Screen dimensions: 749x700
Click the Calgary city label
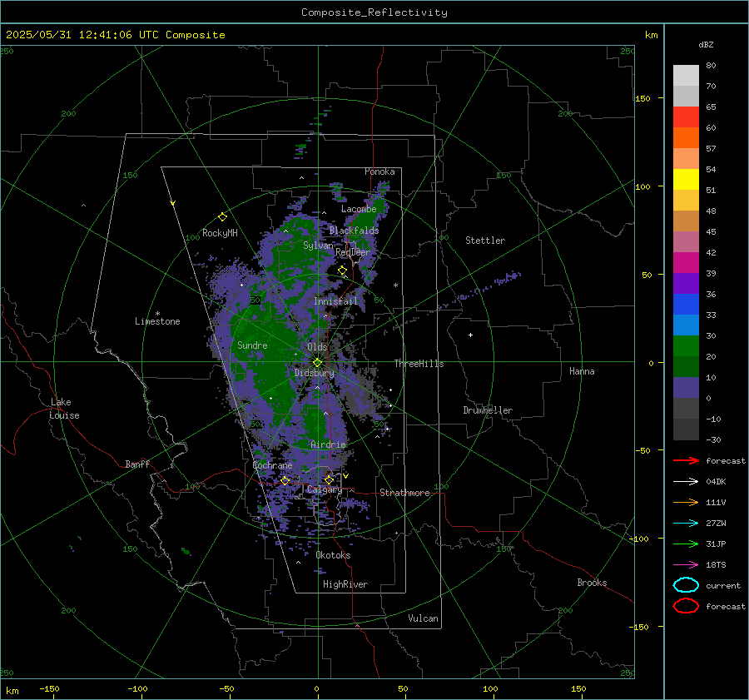coord(325,489)
